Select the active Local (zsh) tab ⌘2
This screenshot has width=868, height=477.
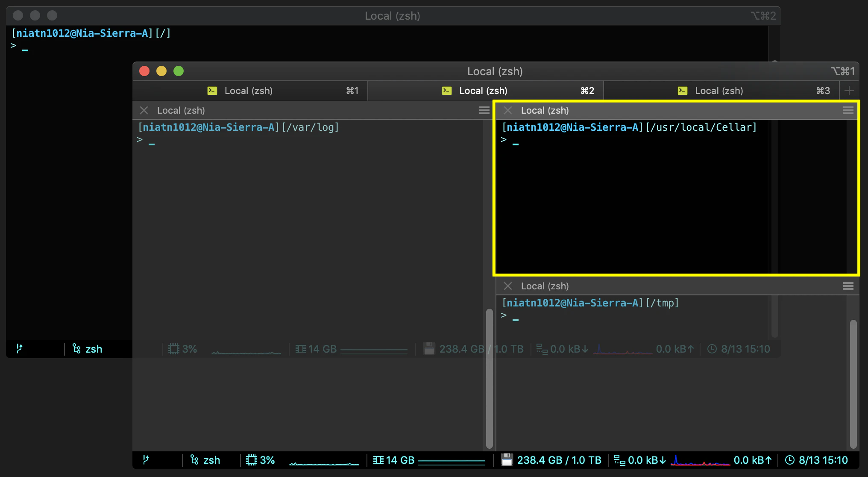click(485, 91)
